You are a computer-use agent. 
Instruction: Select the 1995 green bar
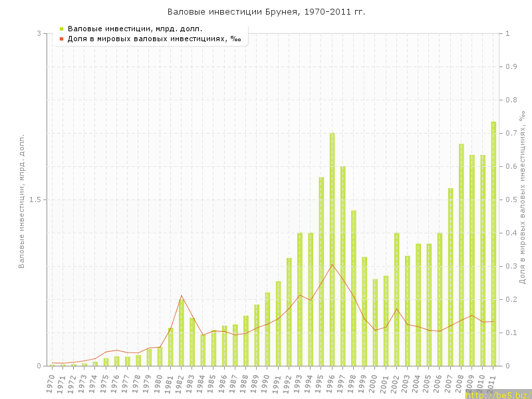pos(321,271)
